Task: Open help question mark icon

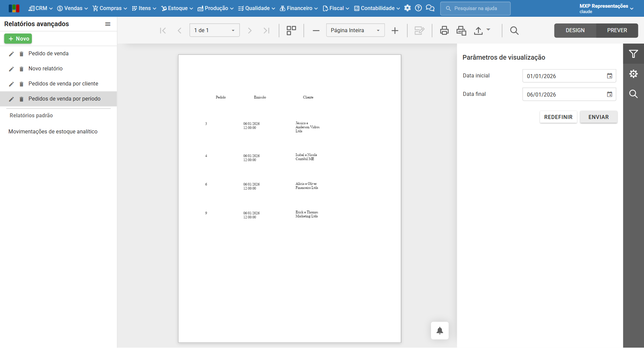Action: (418, 8)
